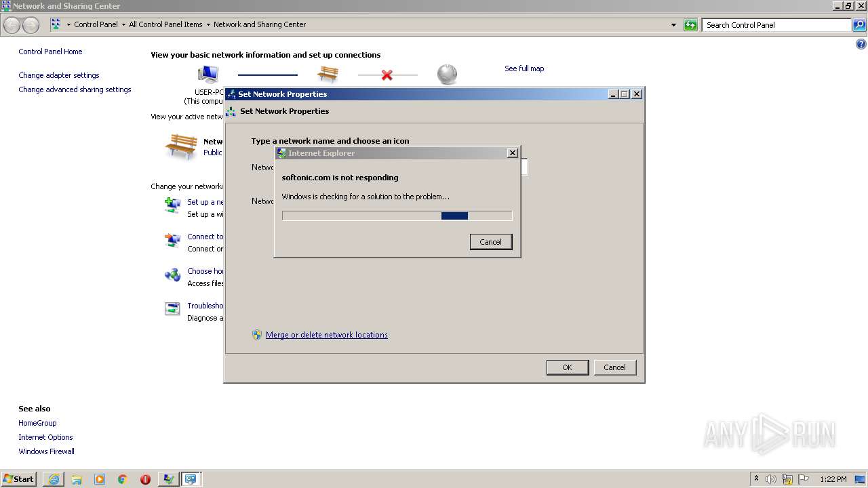Image resolution: width=868 pixels, height=488 pixels.
Task: Open Merge or delete network locations link
Action: (327, 335)
